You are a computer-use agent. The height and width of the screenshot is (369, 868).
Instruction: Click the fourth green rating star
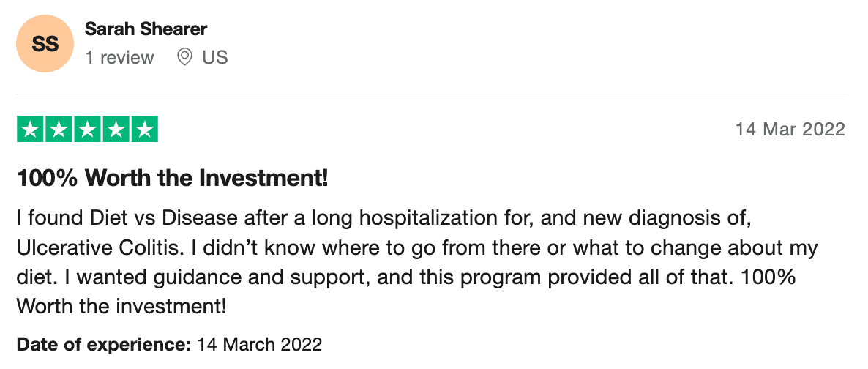(116, 130)
